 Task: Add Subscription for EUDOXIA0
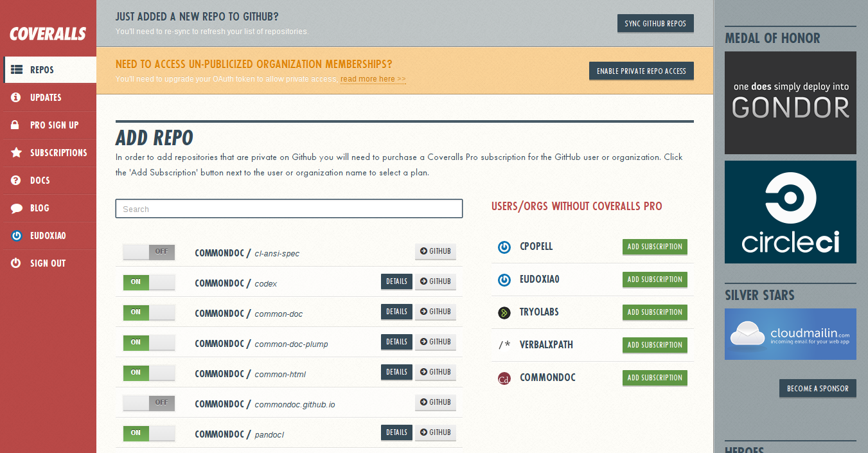pos(655,280)
